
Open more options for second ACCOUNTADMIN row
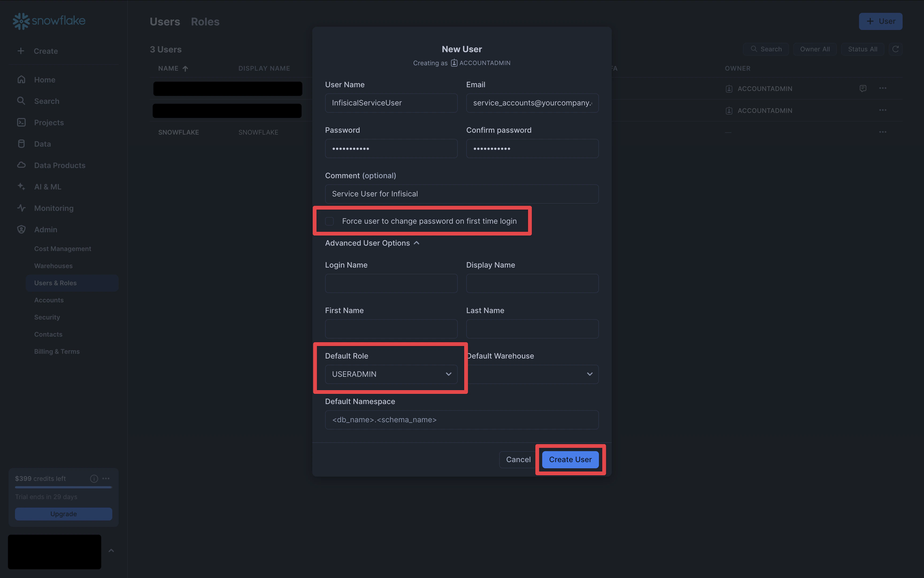point(883,110)
